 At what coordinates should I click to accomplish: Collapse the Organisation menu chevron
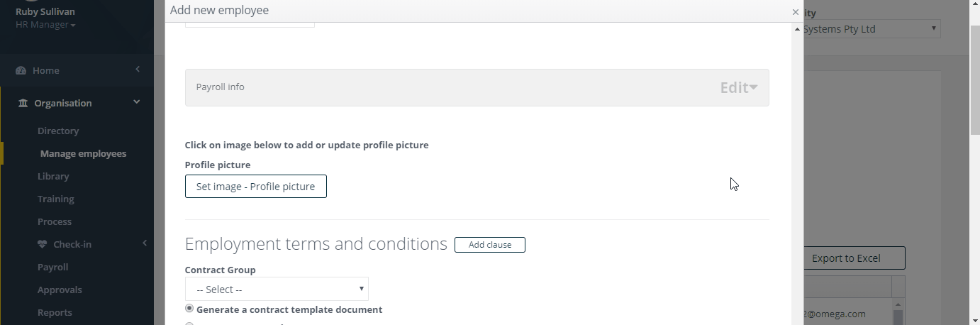(137, 102)
